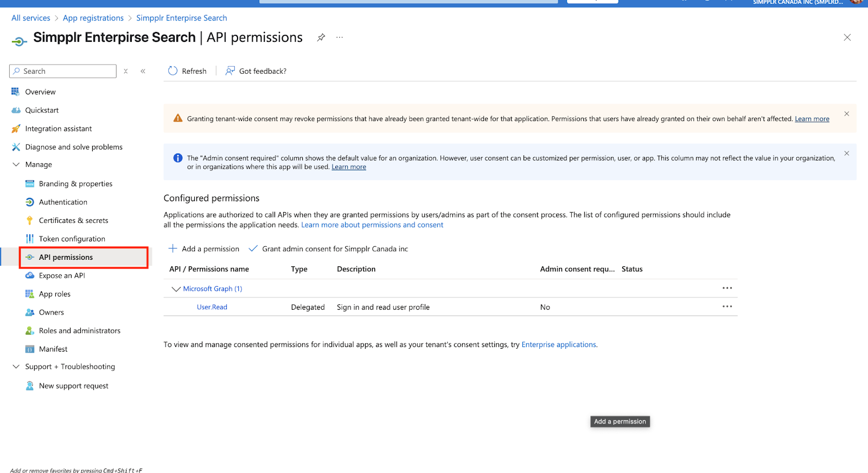Open Certificates & secrets in the sidebar
The width and height of the screenshot is (868, 473).
[x=73, y=220]
